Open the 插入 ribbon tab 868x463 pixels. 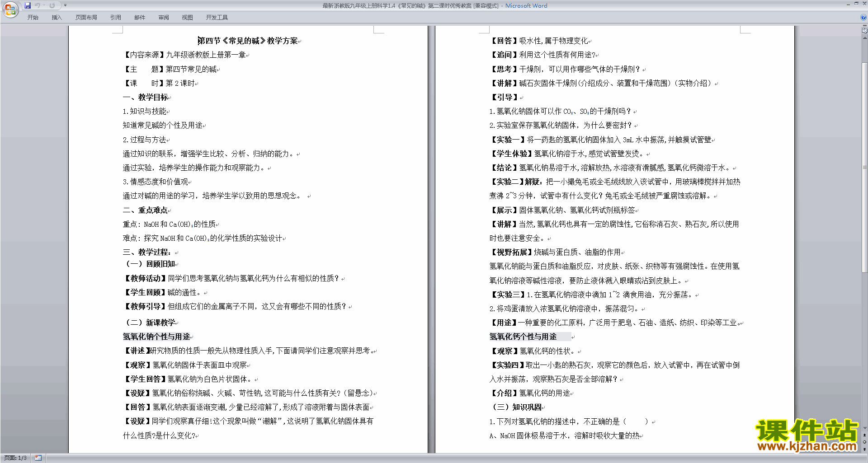pos(57,18)
